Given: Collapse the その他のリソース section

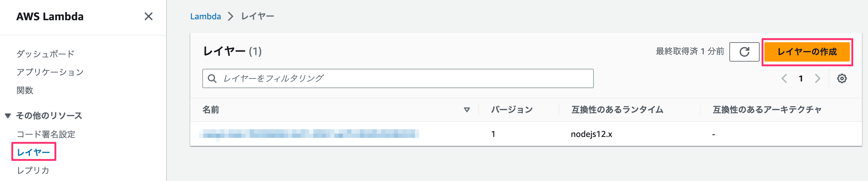Looking at the screenshot, I should click(x=8, y=116).
